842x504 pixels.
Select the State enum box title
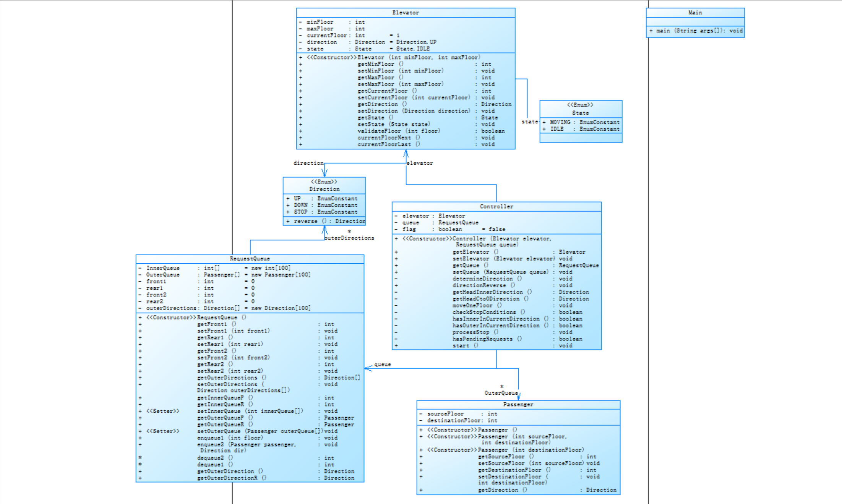(x=580, y=113)
